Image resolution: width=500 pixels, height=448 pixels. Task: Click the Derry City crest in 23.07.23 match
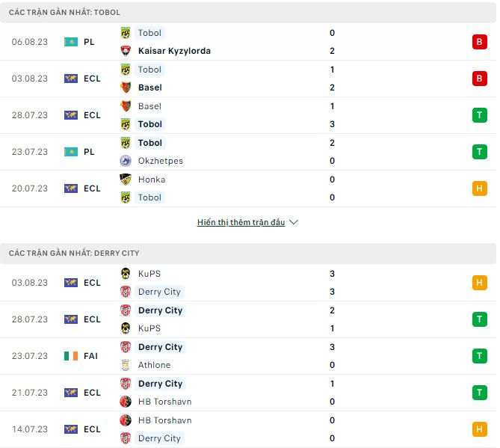click(126, 347)
